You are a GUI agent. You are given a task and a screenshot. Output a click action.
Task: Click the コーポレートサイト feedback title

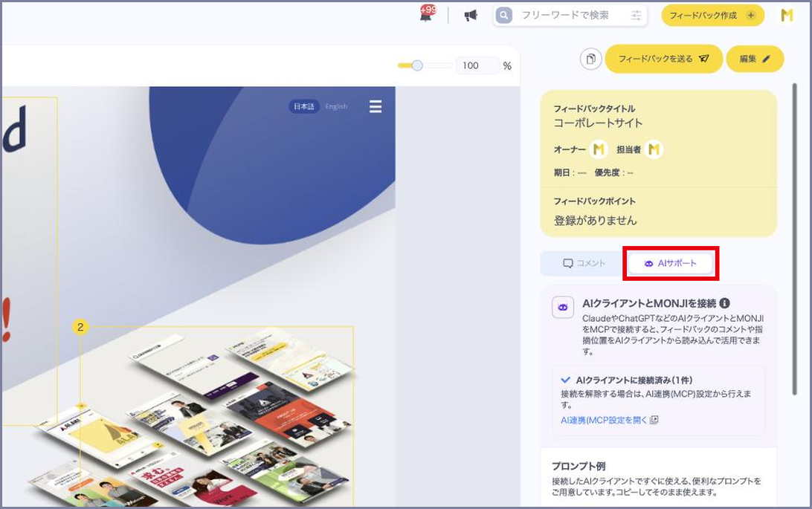[x=598, y=123]
